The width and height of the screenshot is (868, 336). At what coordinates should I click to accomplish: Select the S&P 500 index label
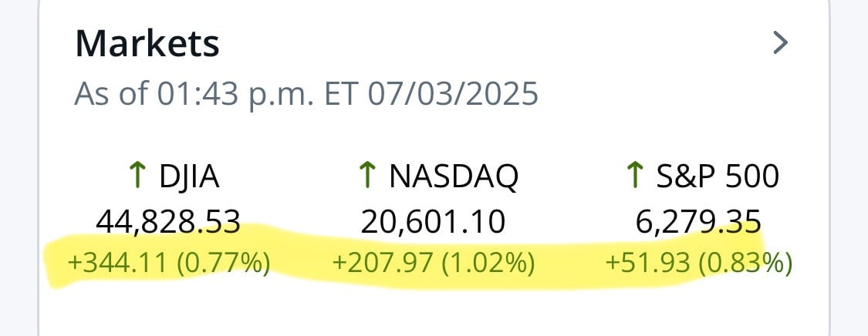coord(717,176)
